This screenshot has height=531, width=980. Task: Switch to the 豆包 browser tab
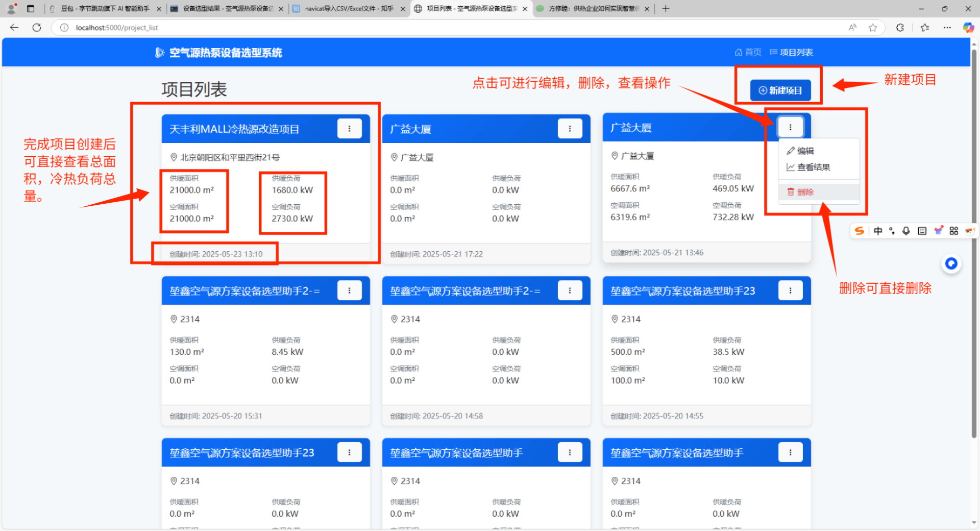105,9
